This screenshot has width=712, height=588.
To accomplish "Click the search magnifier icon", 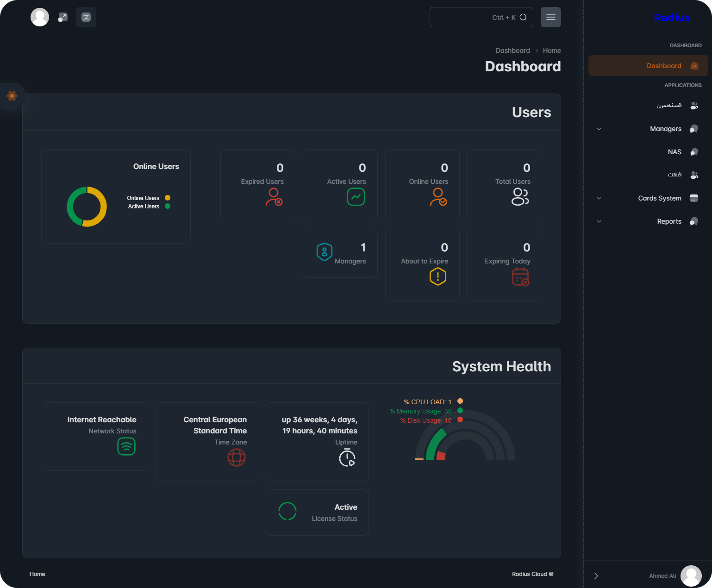I will click(x=523, y=17).
